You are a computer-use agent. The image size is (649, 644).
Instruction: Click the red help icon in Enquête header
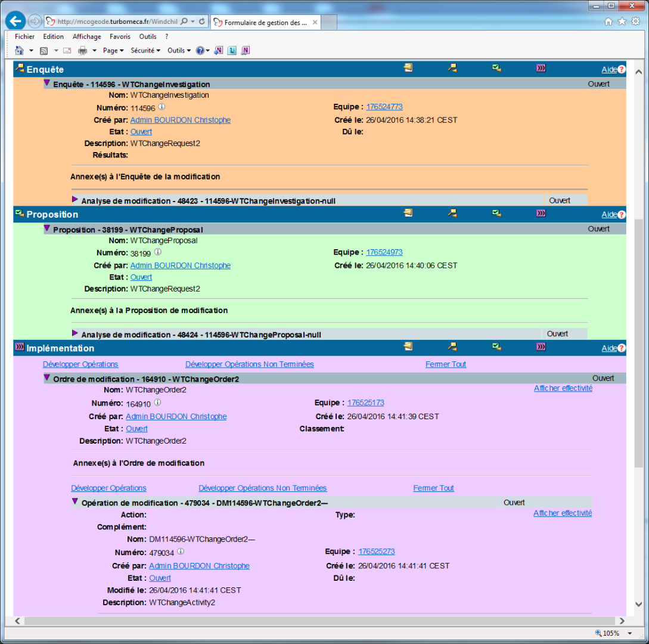pyautogui.click(x=622, y=69)
